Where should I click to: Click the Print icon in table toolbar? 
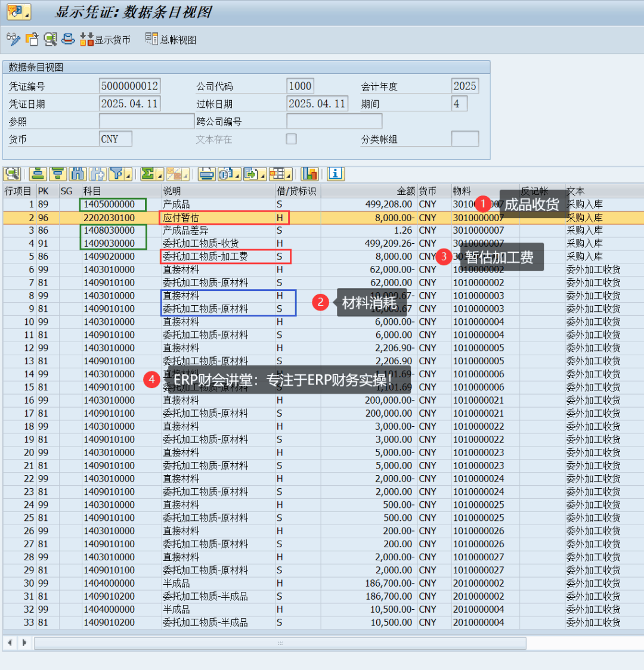pyautogui.click(x=206, y=174)
